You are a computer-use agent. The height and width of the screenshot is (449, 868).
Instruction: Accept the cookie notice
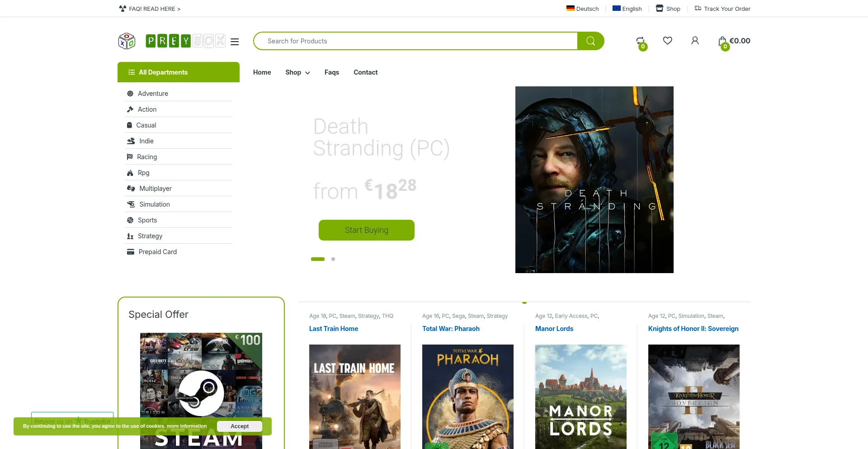(x=240, y=426)
